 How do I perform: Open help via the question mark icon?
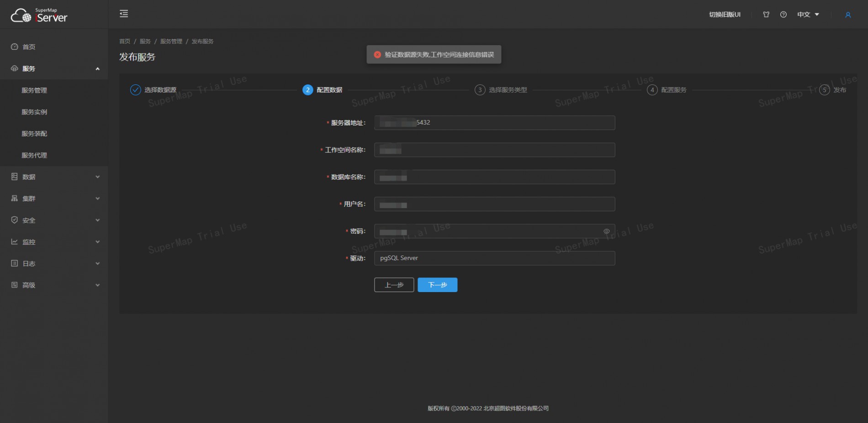(x=783, y=15)
